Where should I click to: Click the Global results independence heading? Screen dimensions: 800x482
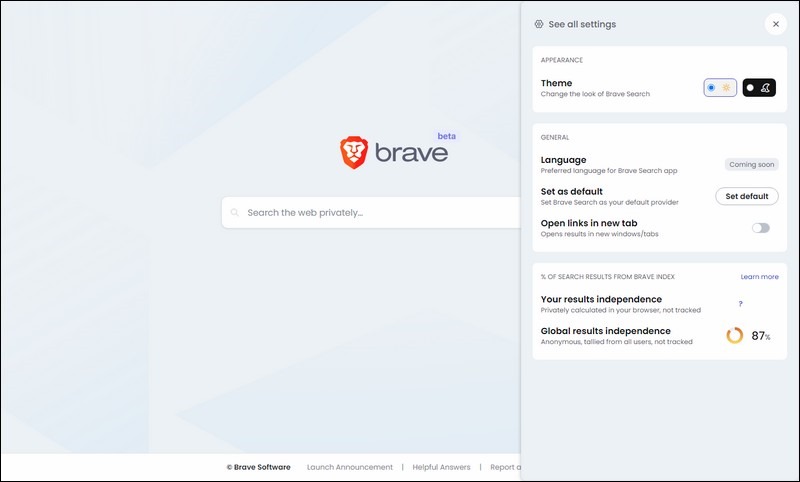(606, 331)
